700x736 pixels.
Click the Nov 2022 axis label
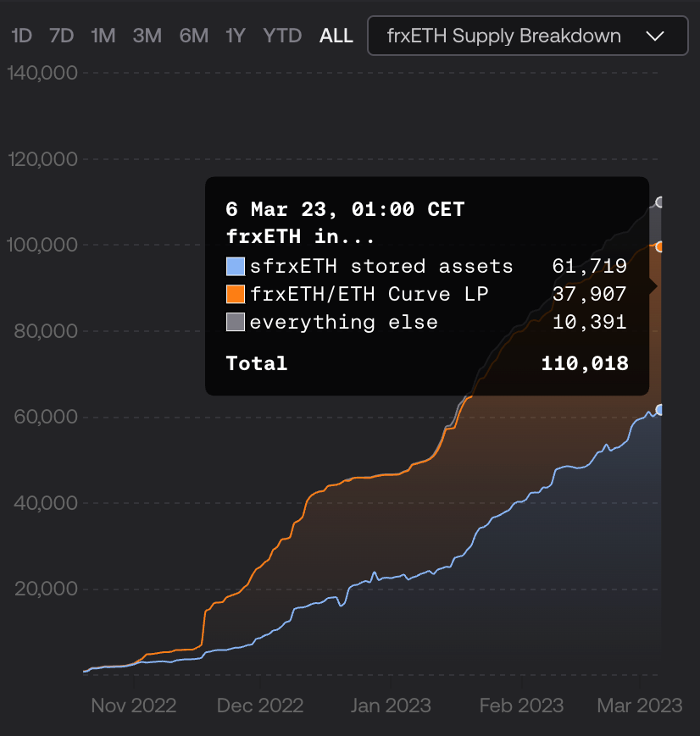click(134, 706)
